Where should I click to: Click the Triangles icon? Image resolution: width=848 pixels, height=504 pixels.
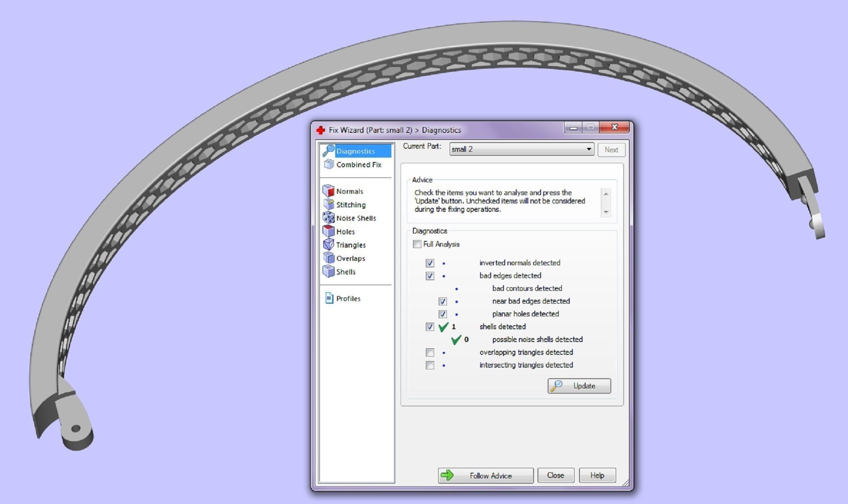(329, 244)
